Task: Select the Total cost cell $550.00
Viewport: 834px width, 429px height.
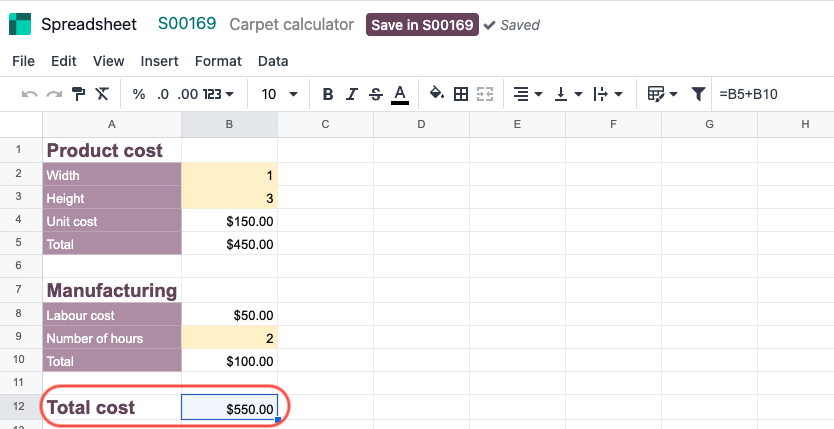Action: (229, 408)
